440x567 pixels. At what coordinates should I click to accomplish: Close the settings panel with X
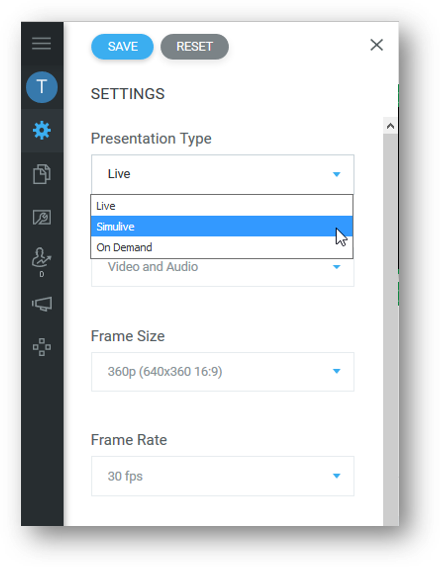(376, 45)
